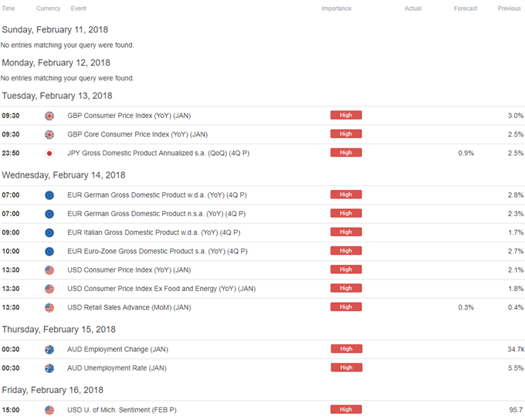The height and width of the screenshot is (420, 525).
Task: Click High badge on AUD Unemployment Rate row
Action: pos(346,367)
